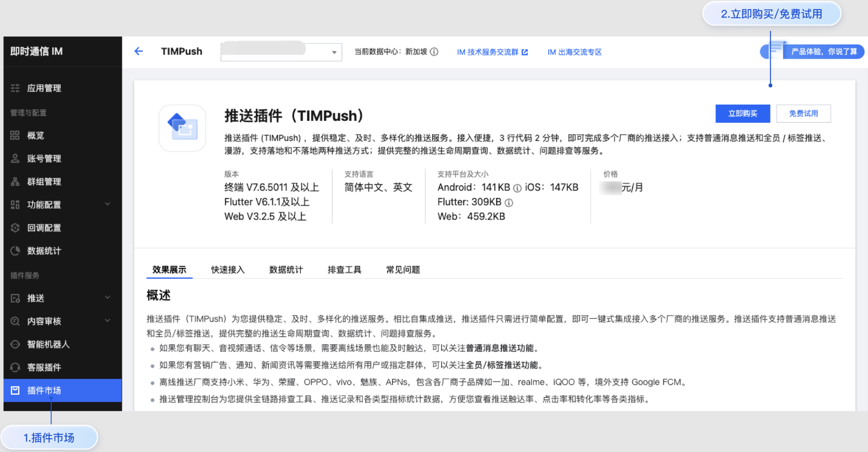Switch to the 常见问题 tab
Screen dimensions: 868x452
click(x=403, y=270)
